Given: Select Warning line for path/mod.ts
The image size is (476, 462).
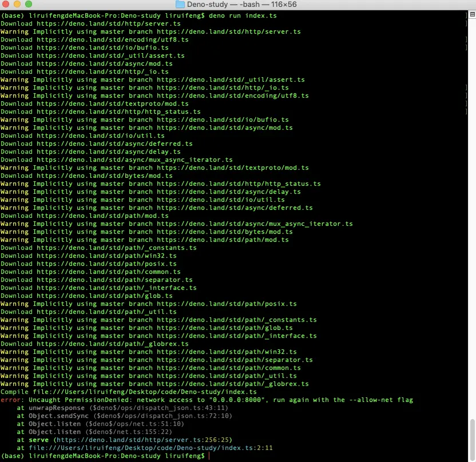Looking at the screenshot, I should (x=145, y=240).
